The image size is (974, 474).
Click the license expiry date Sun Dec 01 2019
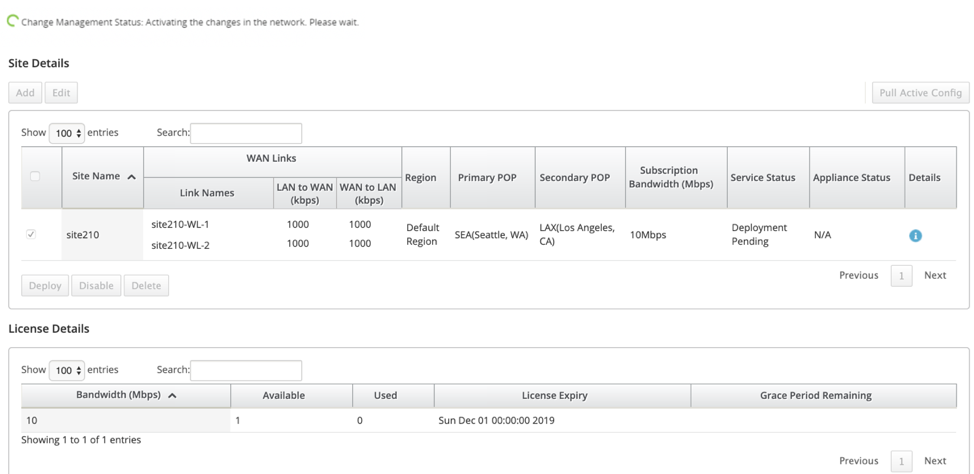[496, 421]
